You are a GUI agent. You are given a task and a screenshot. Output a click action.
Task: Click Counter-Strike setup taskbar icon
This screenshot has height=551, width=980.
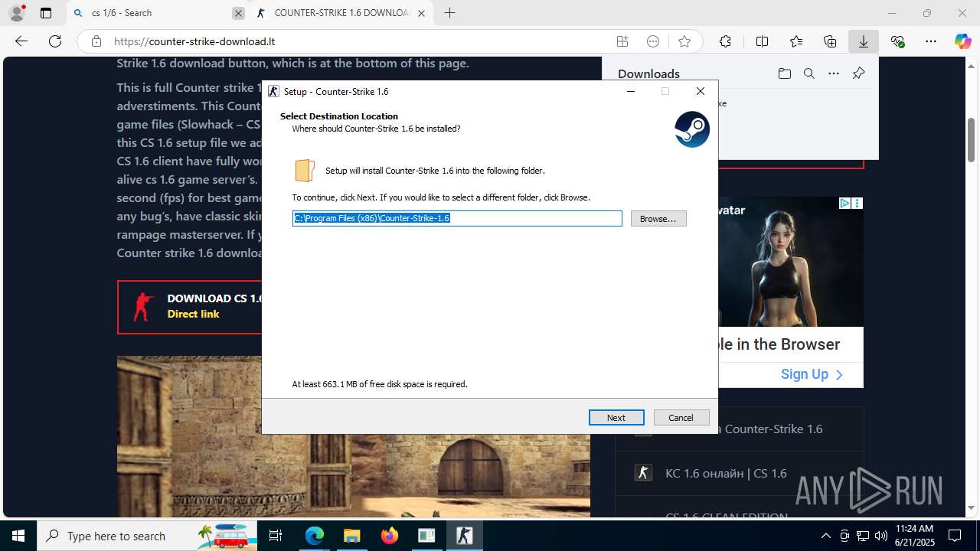coord(464,536)
